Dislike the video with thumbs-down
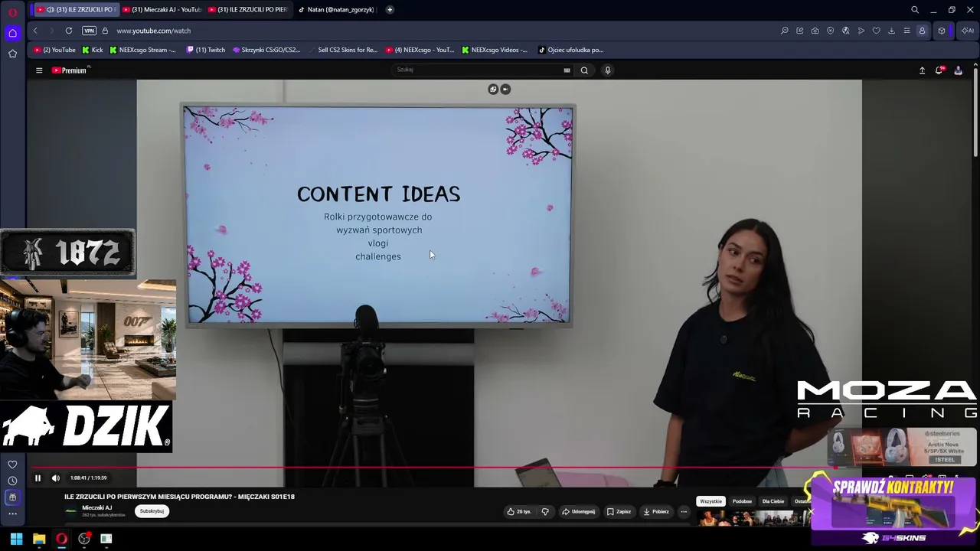Image resolution: width=980 pixels, height=551 pixels. (x=545, y=512)
